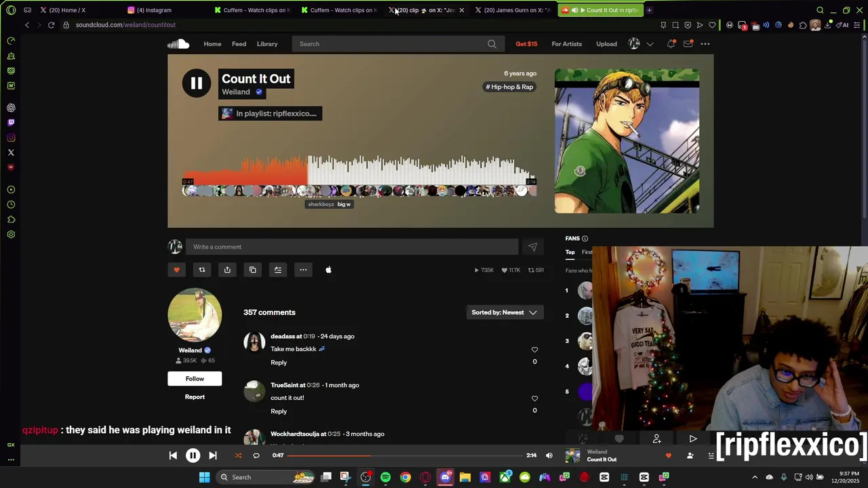This screenshot has width=868, height=488.
Task: Toggle repeat in the bottom player
Action: point(256,455)
